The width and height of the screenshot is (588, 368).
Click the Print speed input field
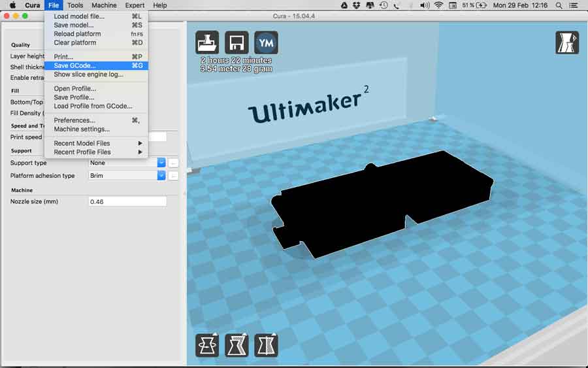pos(157,137)
